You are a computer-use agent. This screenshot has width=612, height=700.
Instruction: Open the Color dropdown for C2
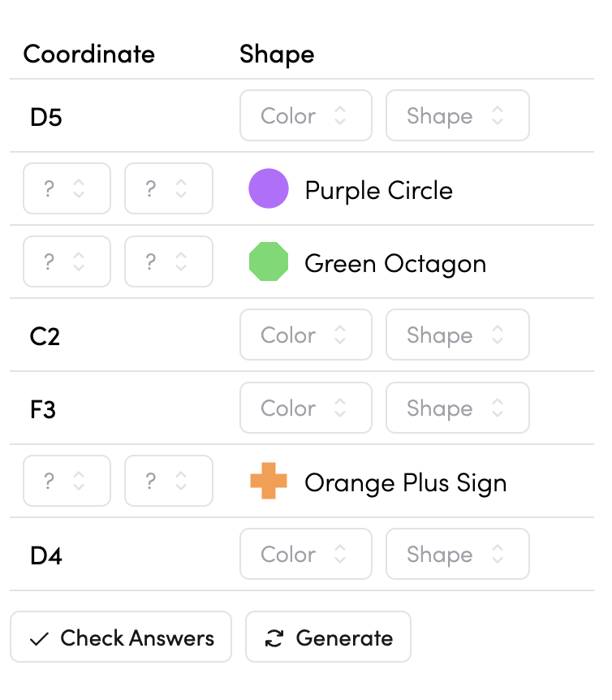tap(305, 335)
